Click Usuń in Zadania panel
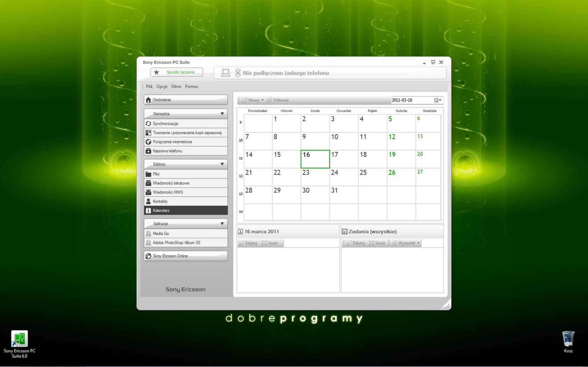 tap(377, 243)
